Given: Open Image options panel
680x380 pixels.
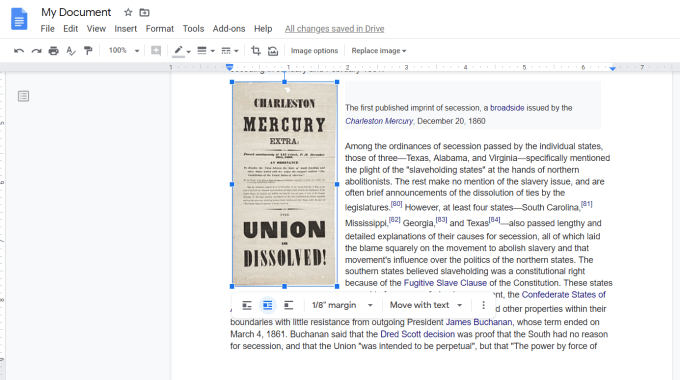Looking at the screenshot, I should click(314, 51).
